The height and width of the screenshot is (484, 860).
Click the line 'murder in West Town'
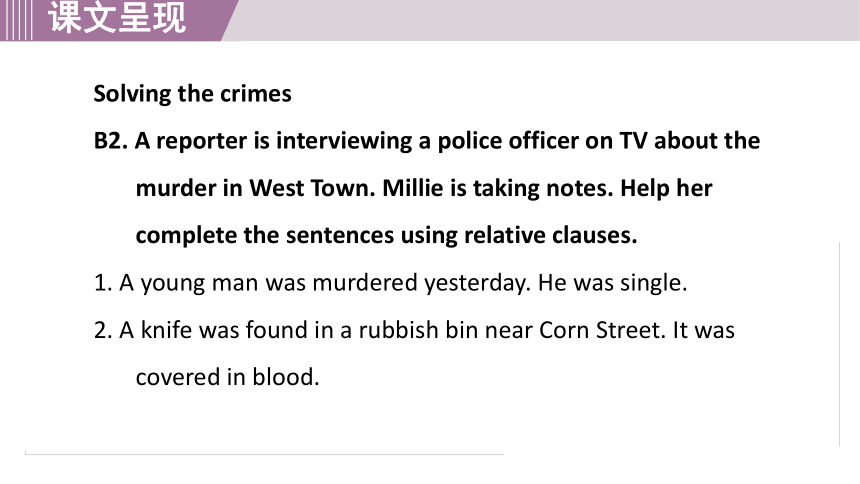pyautogui.click(x=424, y=189)
